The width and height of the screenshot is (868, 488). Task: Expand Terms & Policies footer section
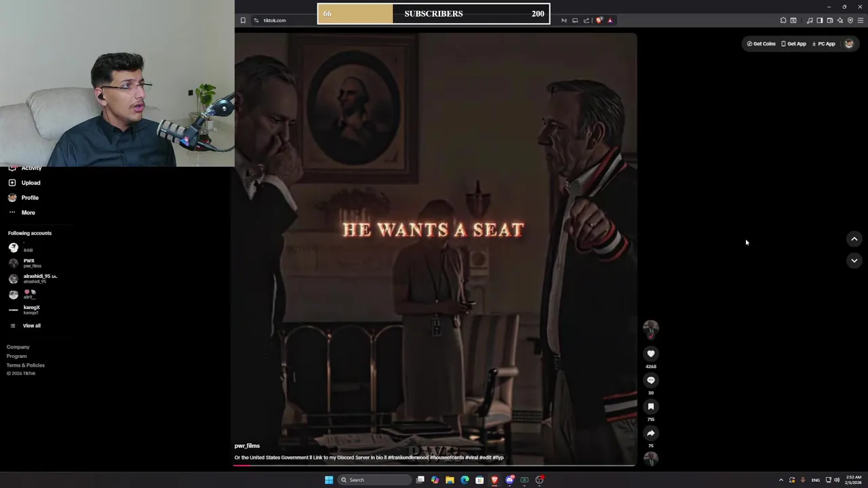(26, 365)
